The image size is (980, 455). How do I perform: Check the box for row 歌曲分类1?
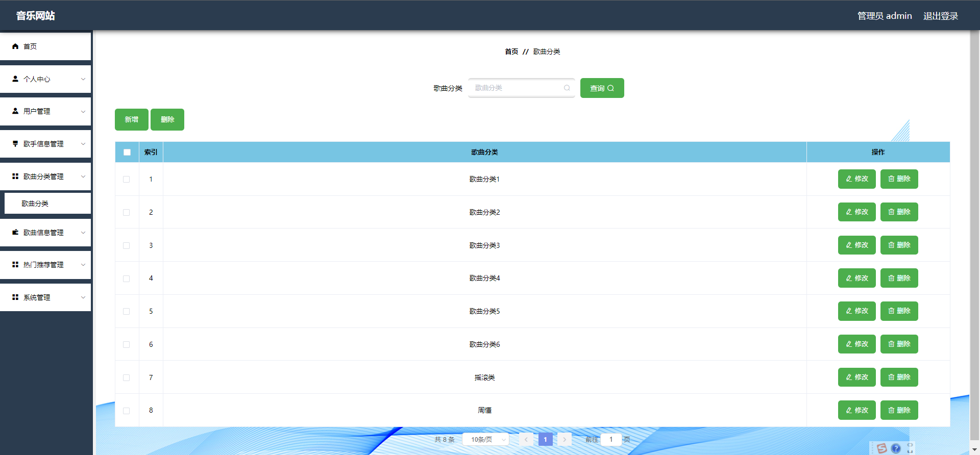pyautogui.click(x=127, y=180)
